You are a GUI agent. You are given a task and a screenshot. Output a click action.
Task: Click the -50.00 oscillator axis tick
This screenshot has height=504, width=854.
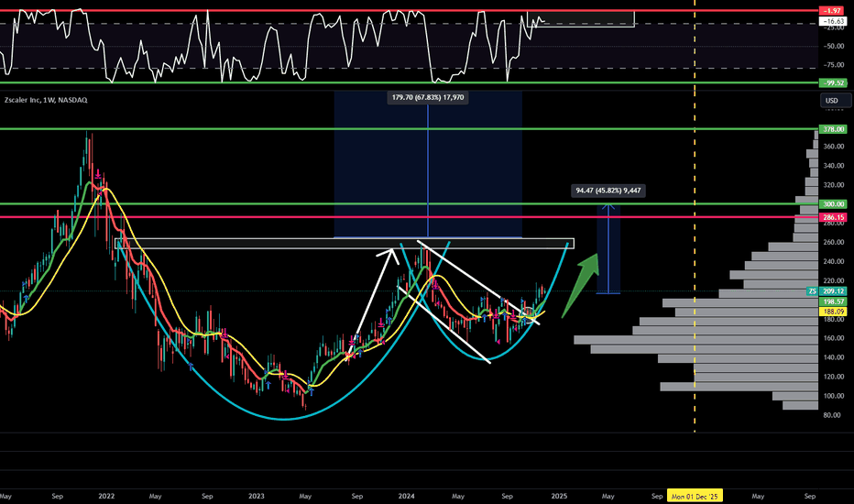[x=834, y=47]
